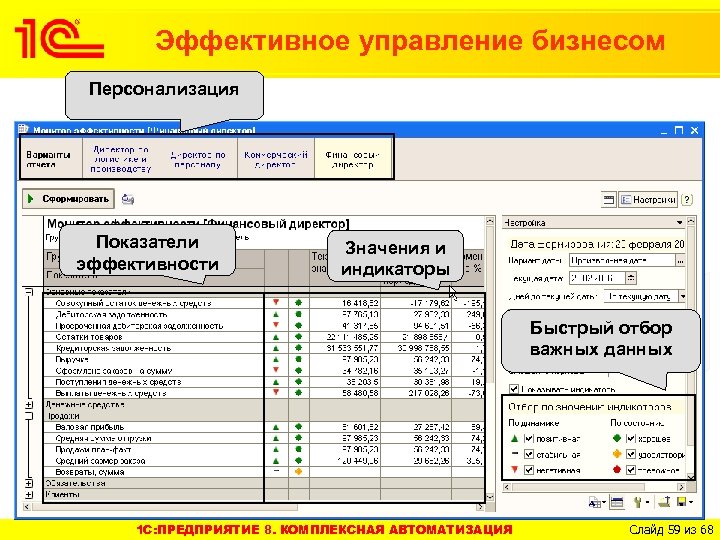
Task: Click red down triangle in Выплаты денежных средств row
Action: [x=276, y=392]
